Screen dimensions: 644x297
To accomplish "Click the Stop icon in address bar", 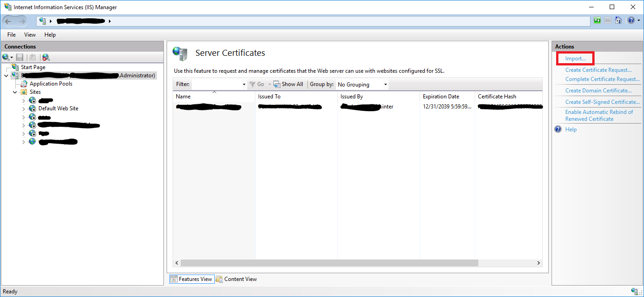I will coord(608,21).
